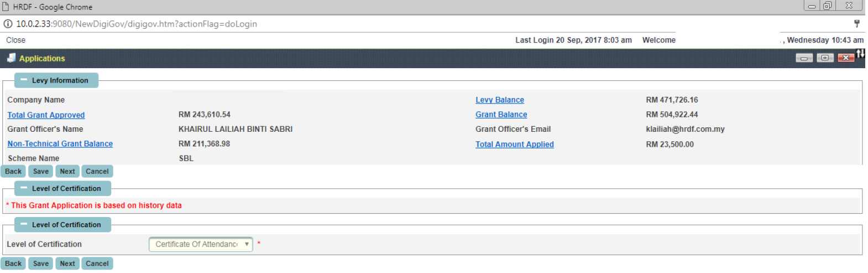
Task: Open the Certificate Of Attendance dropdown
Action: [x=201, y=244]
